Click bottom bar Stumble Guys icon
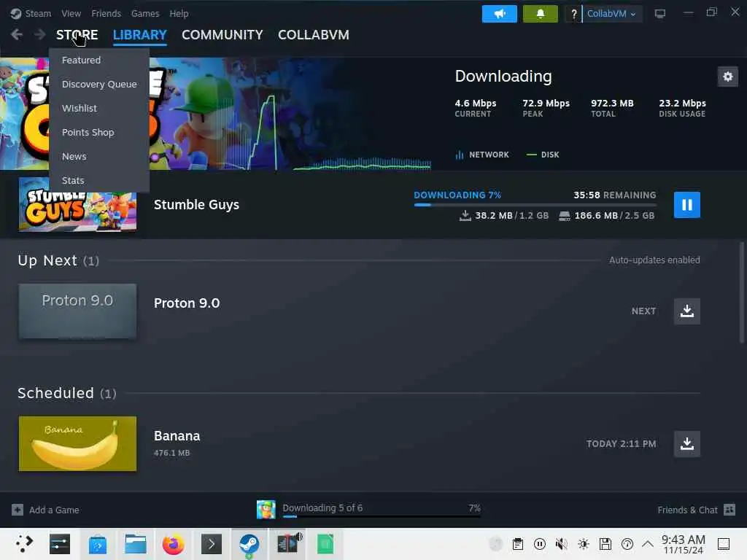The height and width of the screenshot is (560, 747). (266, 510)
